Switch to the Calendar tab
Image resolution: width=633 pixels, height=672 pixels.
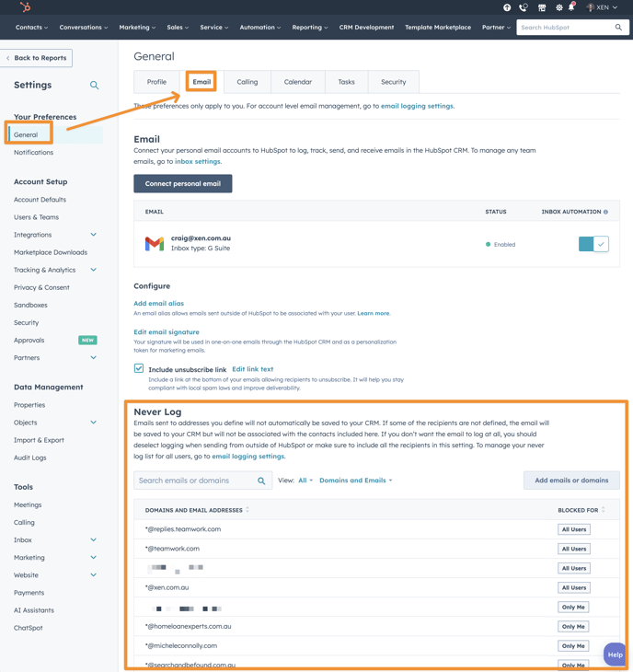click(298, 82)
